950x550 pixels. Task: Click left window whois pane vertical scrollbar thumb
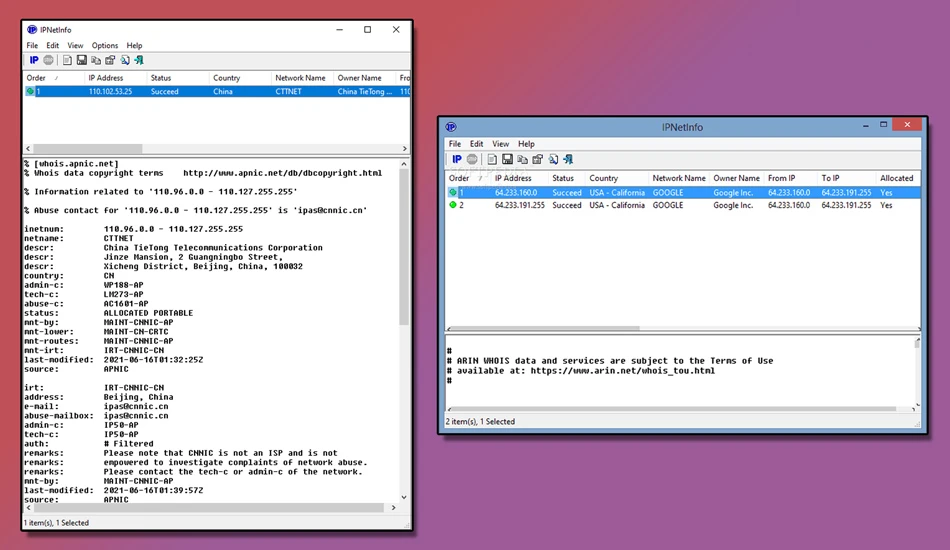[x=404, y=247]
